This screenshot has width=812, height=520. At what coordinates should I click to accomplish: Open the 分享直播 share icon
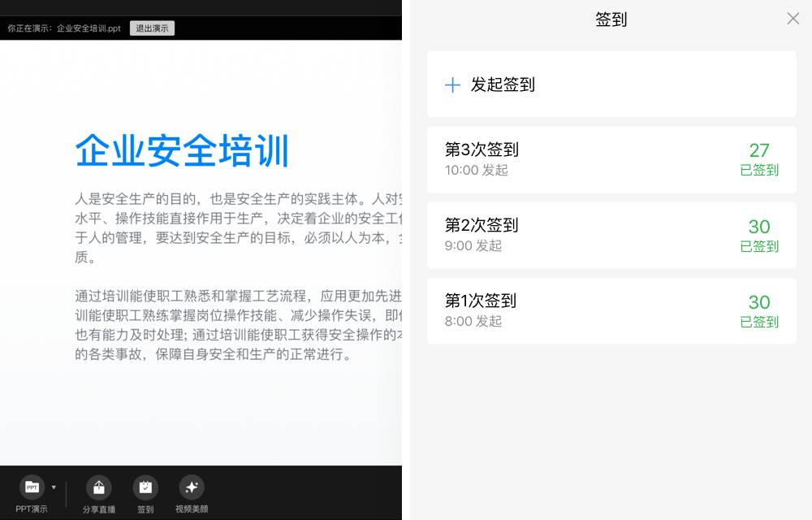click(98, 487)
